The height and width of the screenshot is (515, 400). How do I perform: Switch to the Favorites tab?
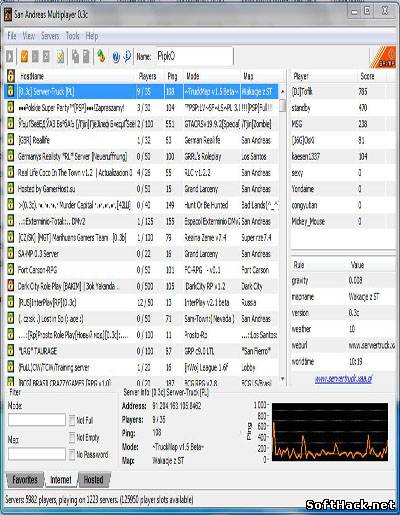coord(25,480)
